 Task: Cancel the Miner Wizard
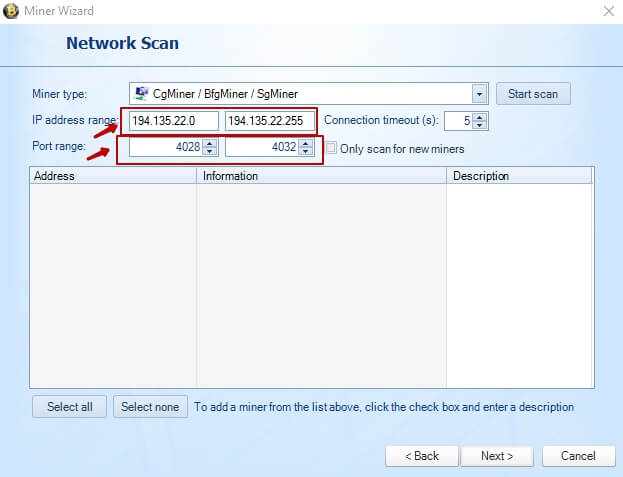pyautogui.click(x=578, y=456)
